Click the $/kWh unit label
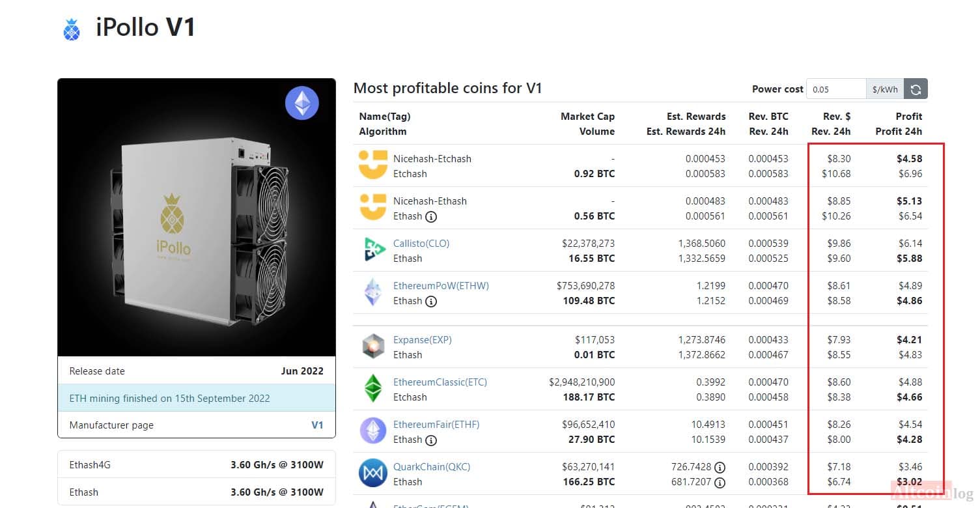980x508 pixels. pyautogui.click(x=885, y=89)
